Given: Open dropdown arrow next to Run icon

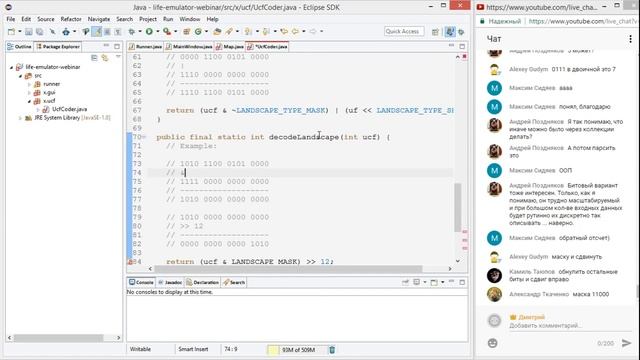Looking at the screenshot, I should [157, 31].
